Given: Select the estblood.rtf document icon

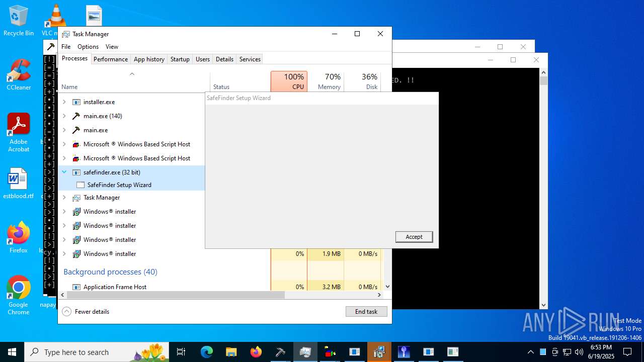Looking at the screenshot, I should (x=19, y=184).
